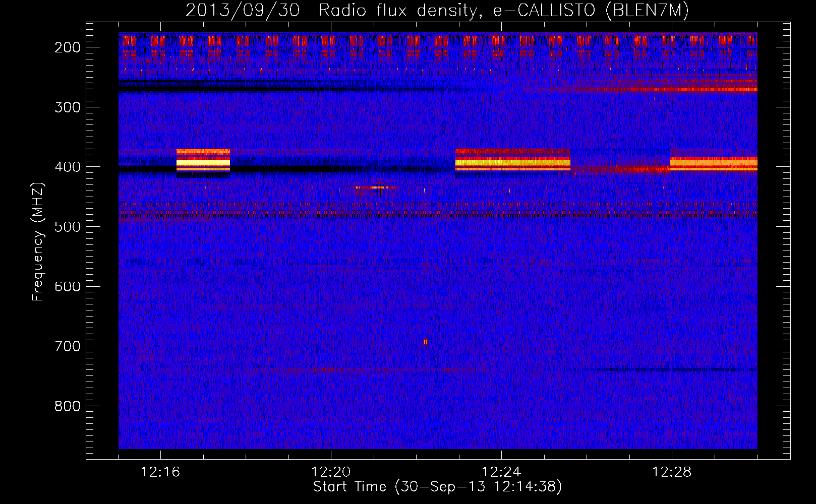This screenshot has width=816, height=504.
Task: Click the plot title '2013/09/30 Radio flux density'
Action: coord(437,10)
